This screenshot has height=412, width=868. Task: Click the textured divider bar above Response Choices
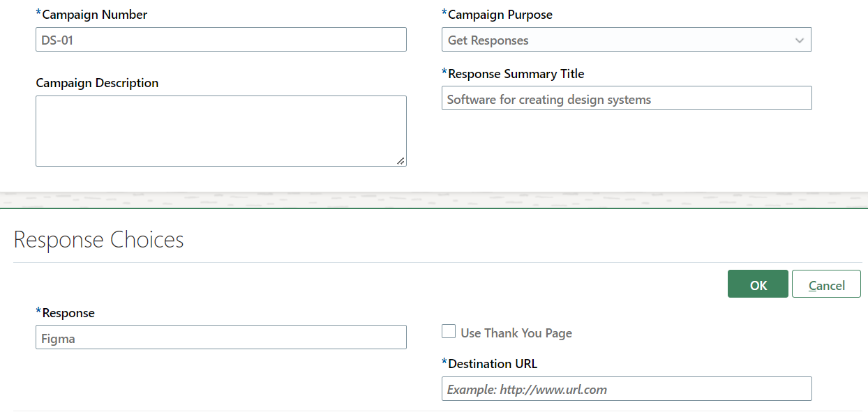(434, 200)
